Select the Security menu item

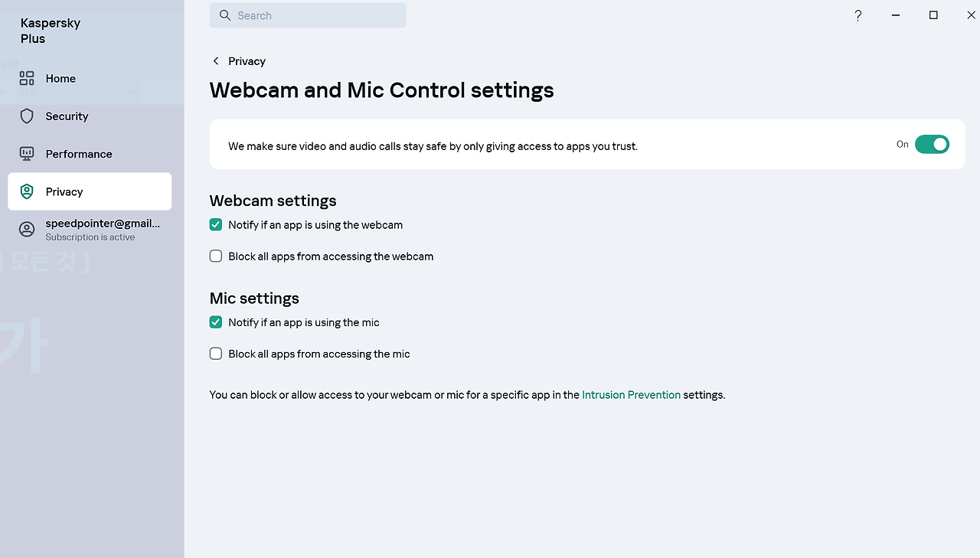point(90,116)
